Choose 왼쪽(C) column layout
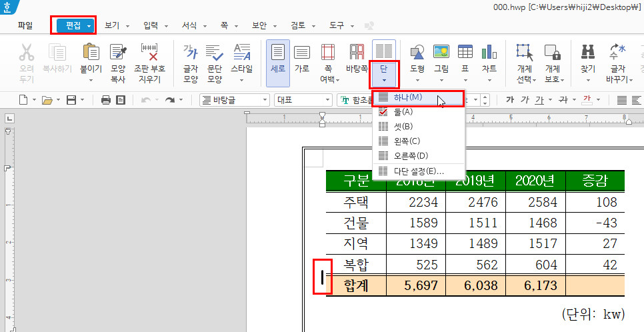Viewport: 644px width, 332px height. pos(418,141)
